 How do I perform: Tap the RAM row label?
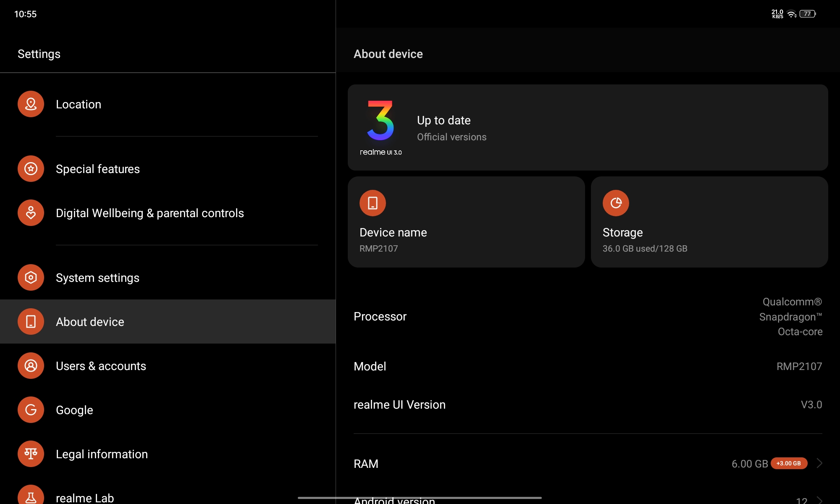pyautogui.click(x=366, y=464)
